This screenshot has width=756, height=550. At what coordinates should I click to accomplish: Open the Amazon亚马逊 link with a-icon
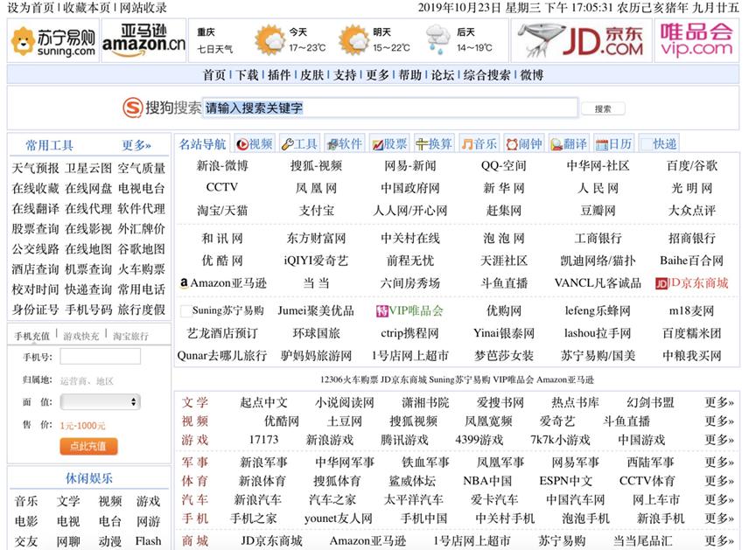(x=223, y=282)
